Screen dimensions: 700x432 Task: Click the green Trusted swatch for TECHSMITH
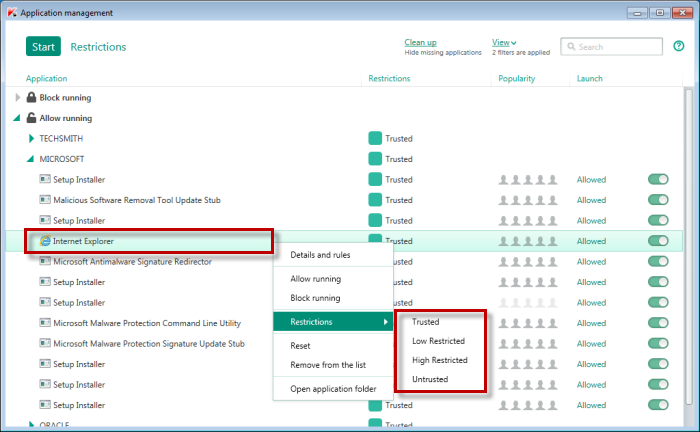click(375, 139)
